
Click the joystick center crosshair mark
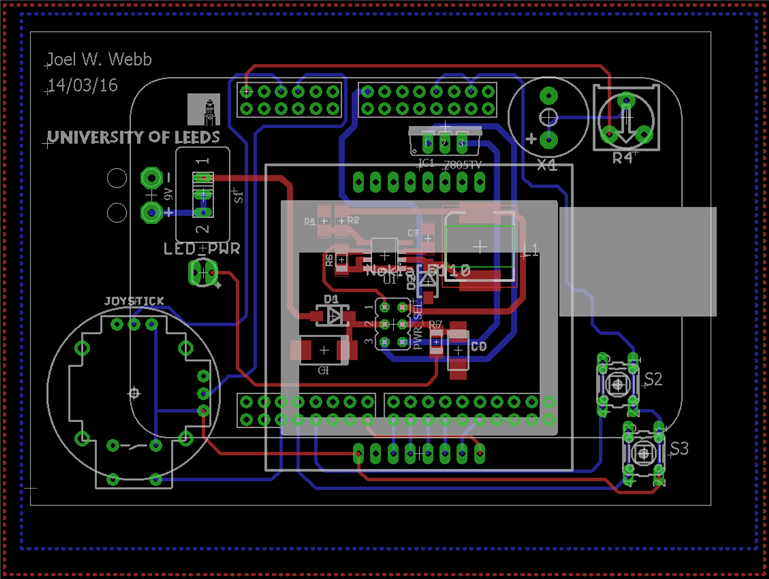pyautogui.click(x=134, y=393)
